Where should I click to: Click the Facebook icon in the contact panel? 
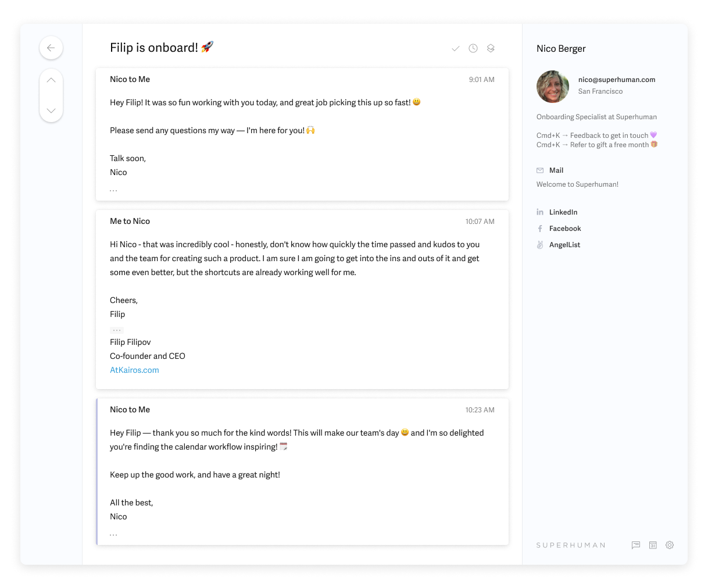540,229
